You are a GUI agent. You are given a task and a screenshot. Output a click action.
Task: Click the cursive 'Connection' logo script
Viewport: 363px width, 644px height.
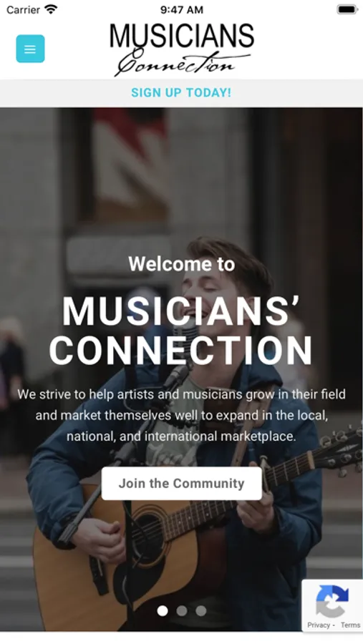click(x=181, y=63)
